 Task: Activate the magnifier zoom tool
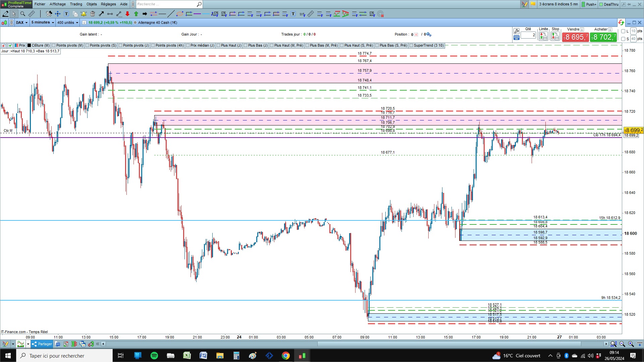point(22,14)
